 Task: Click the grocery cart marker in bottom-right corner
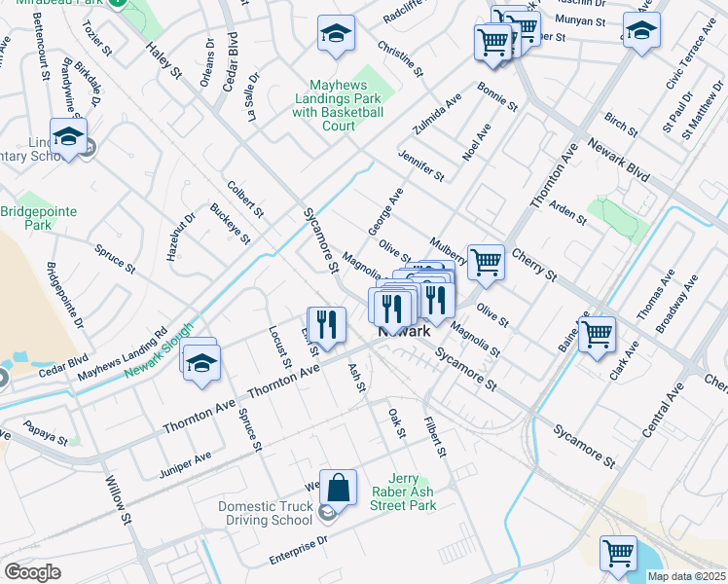click(x=618, y=553)
